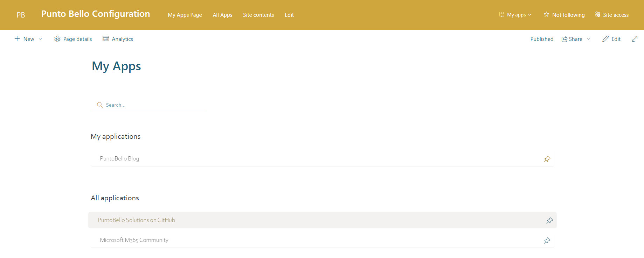This screenshot has width=644, height=258.
Task: Click the My apps grid icon
Action: (501, 14)
